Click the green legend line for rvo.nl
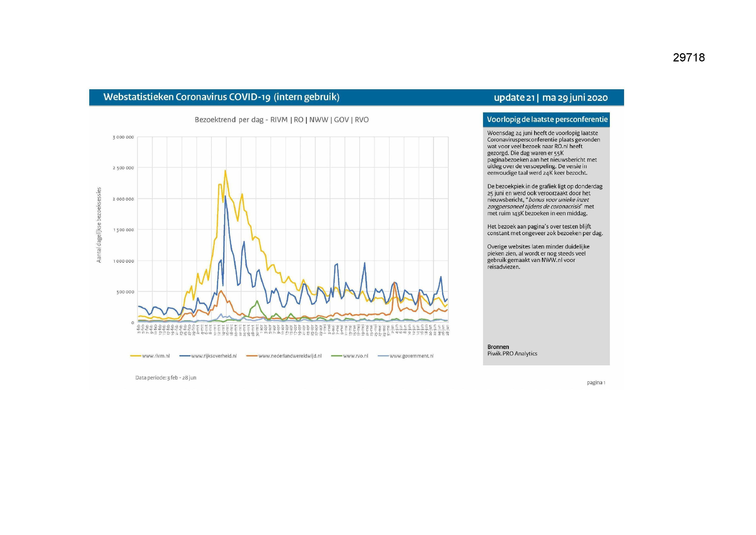Screen dimensions: 756x535 tap(337, 356)
